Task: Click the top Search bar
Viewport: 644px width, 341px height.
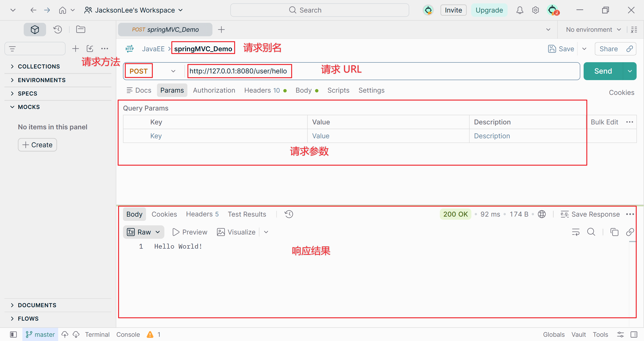Action: 320,10
